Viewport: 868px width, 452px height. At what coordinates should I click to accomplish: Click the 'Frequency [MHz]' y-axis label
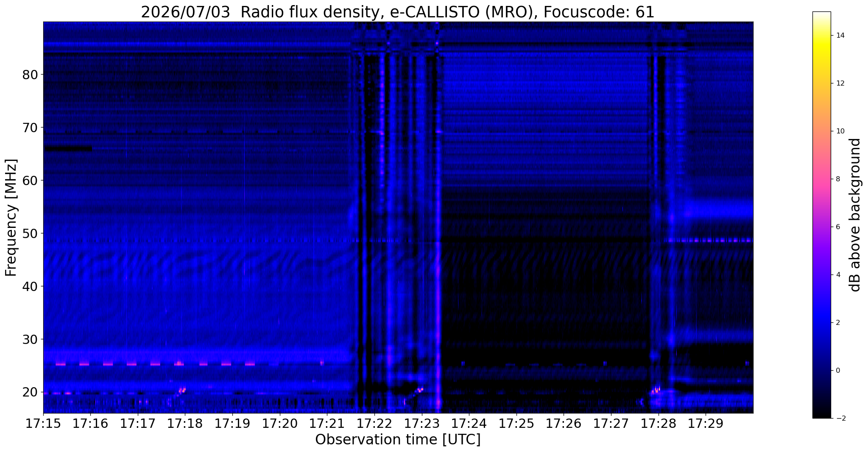(11, 217)
